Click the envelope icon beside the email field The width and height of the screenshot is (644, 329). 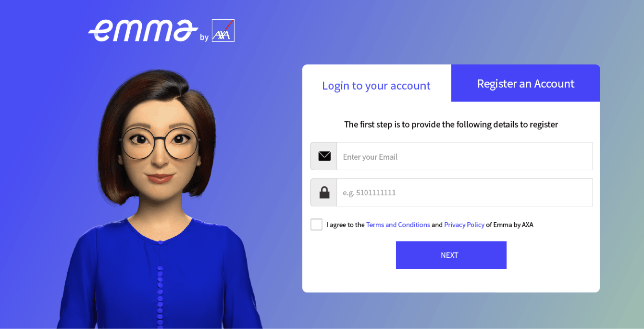(x=324, y=156)
